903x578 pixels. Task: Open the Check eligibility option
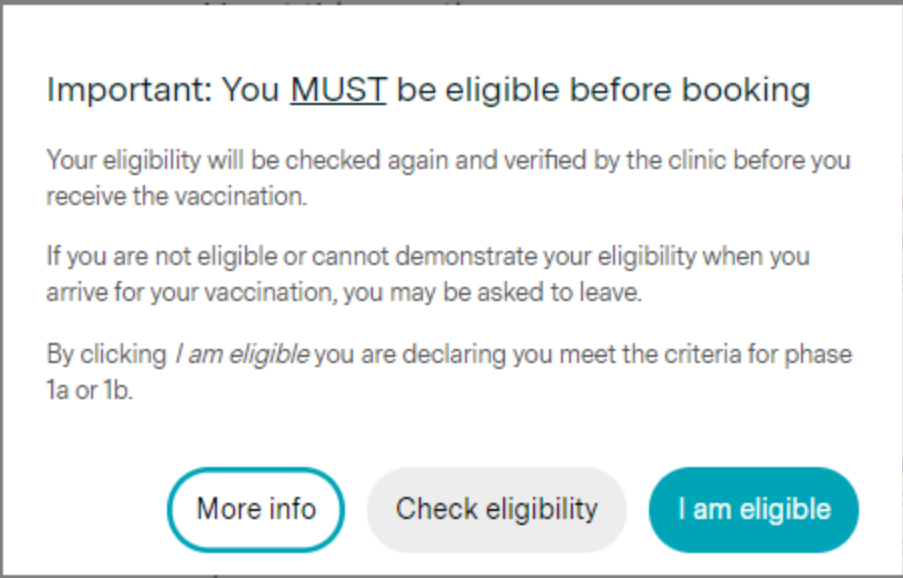coord(496,509)
